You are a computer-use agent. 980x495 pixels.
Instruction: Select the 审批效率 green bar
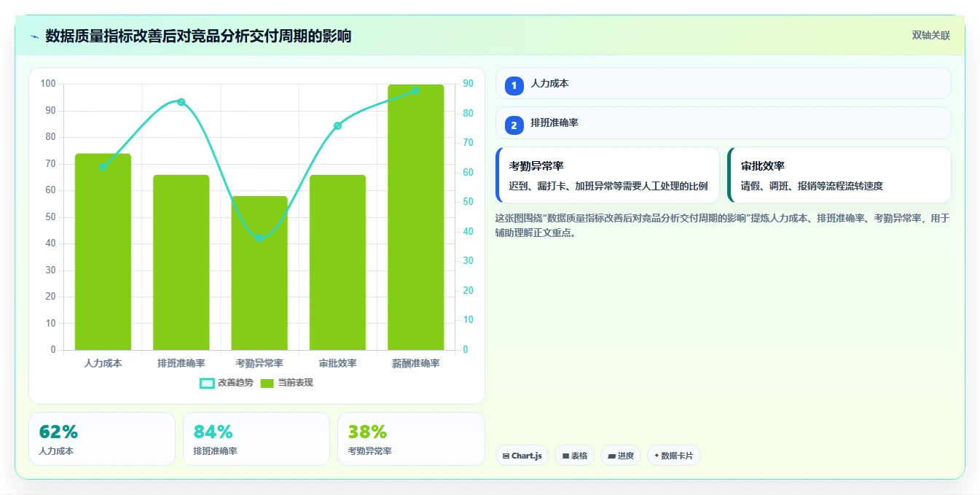(x=337, y=262)
